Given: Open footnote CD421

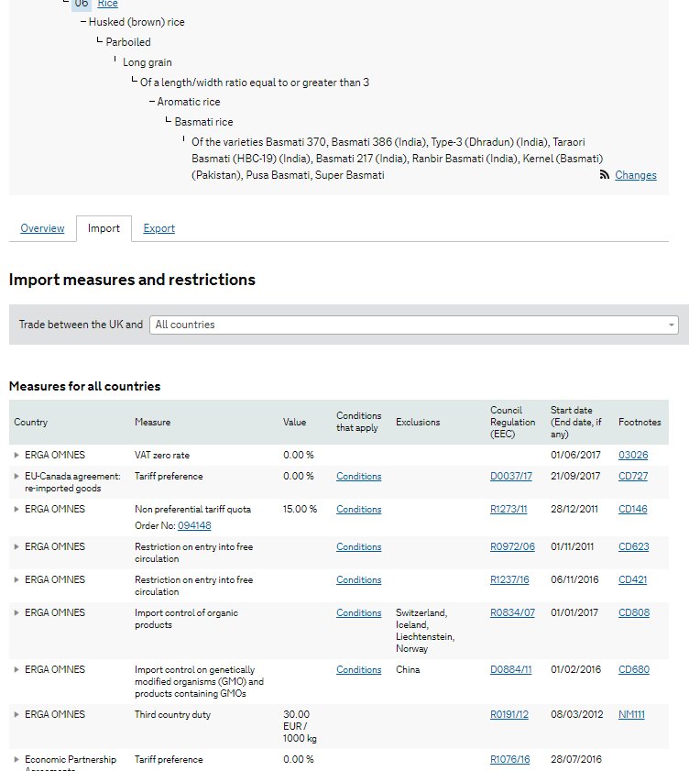Looking at the screenshot, I should click(632, 579).
